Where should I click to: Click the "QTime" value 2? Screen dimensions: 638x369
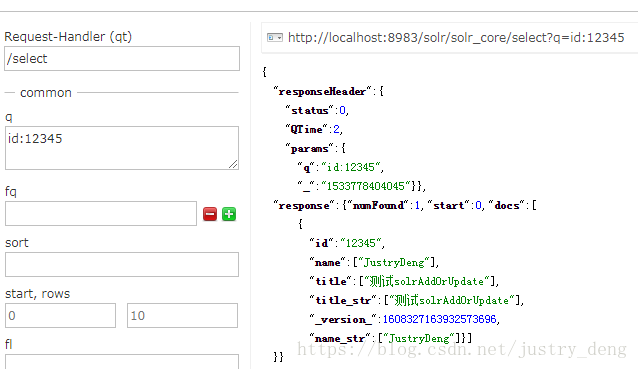(336, 129)
